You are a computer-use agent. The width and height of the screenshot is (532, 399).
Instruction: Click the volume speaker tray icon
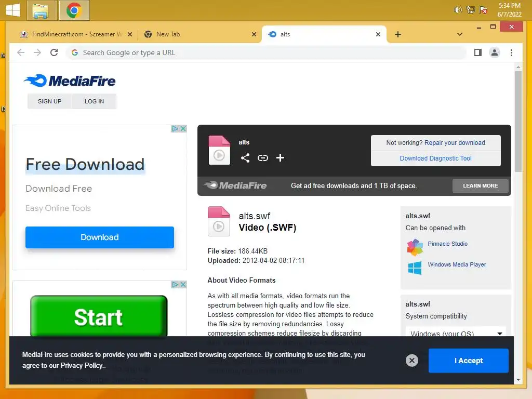point(458,10)
